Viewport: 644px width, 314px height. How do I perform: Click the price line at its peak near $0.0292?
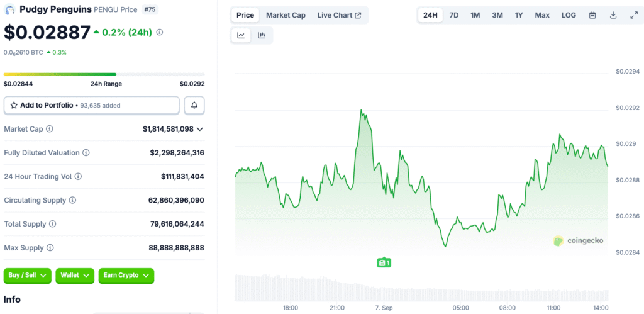[x=361, y=110]
